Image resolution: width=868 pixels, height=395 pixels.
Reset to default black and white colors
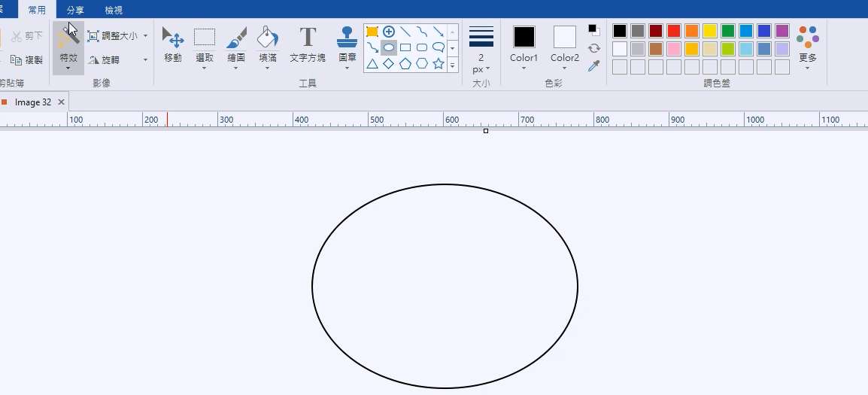[594, 30]
